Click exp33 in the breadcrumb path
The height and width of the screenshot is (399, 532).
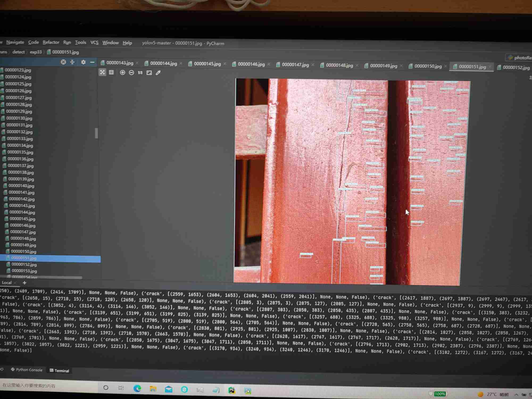[x=36, y=52]
